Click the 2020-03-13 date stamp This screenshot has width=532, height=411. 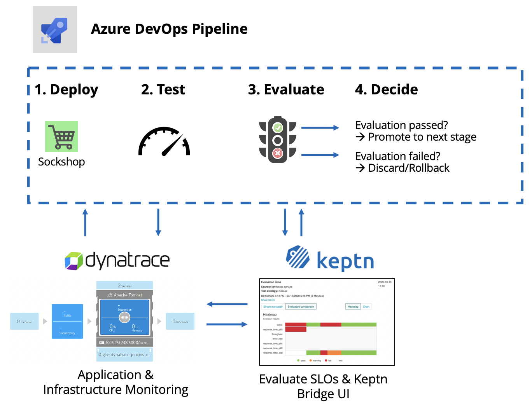385,282
